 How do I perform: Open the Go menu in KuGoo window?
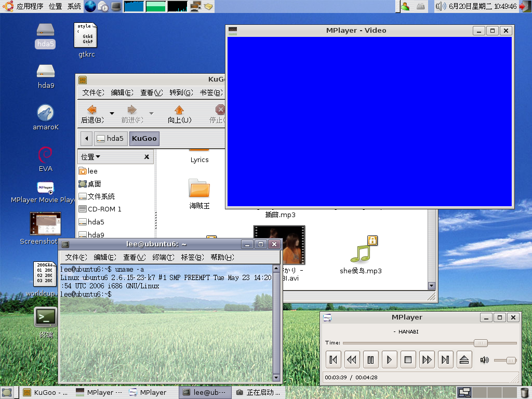point(181,92)
